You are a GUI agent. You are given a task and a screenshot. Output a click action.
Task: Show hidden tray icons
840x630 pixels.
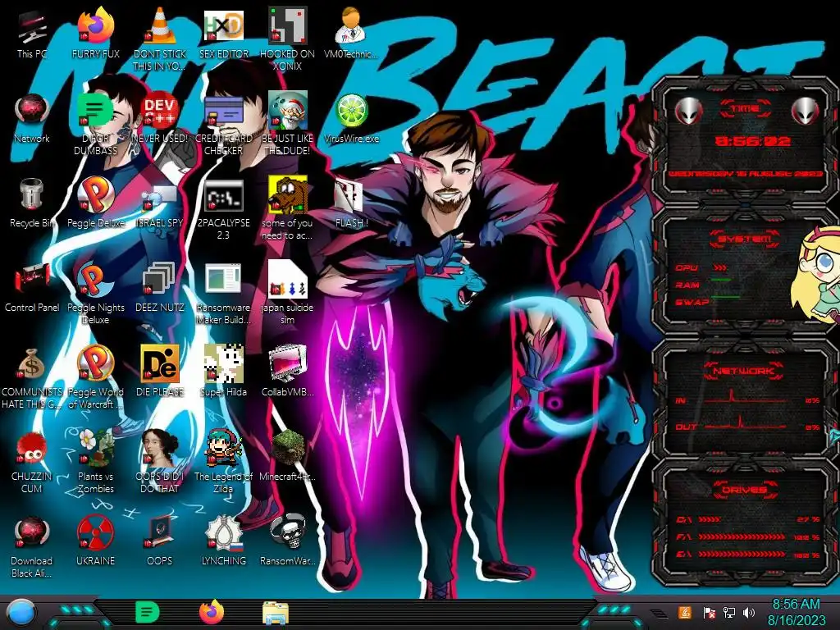click(660, 614)
